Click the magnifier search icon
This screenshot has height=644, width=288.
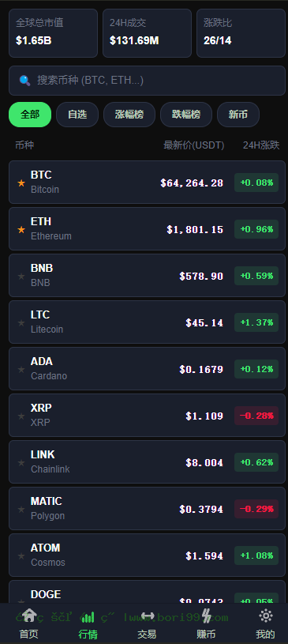click(x=24, y=81)
